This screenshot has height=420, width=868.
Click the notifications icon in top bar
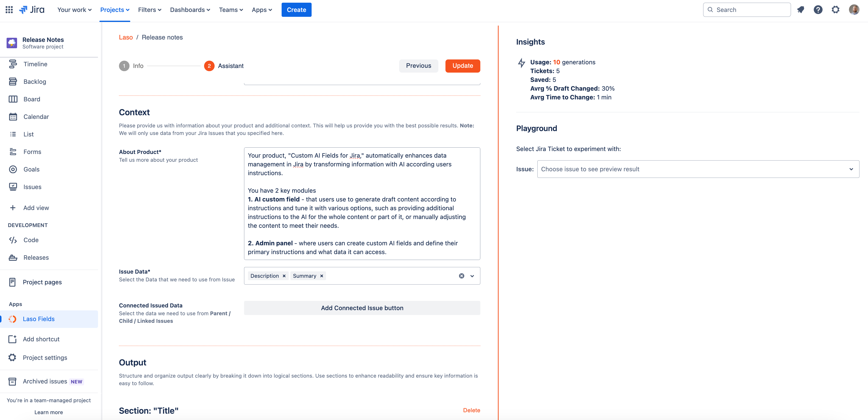coord(801,10)
